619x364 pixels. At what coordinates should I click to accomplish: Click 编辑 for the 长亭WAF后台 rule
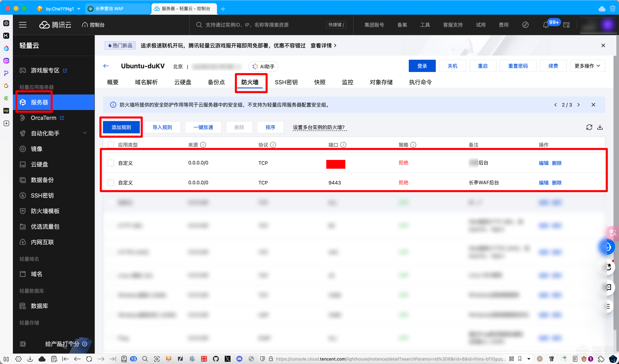pos(543,183)
